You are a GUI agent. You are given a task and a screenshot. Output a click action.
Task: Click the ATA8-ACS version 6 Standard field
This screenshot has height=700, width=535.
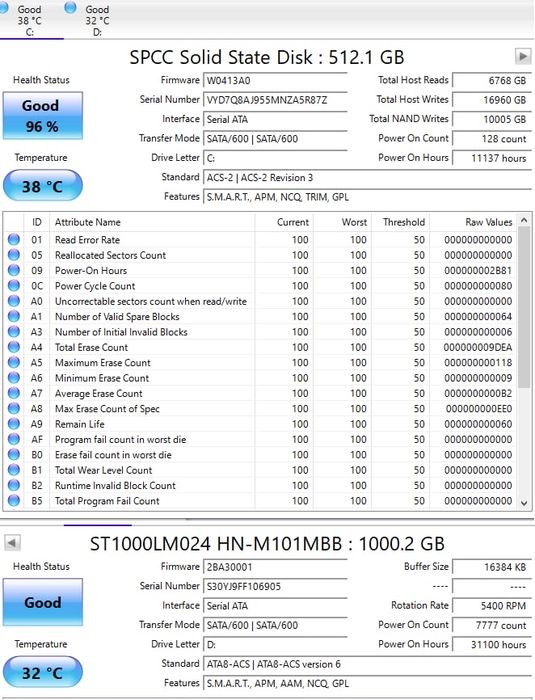(367, 664)
